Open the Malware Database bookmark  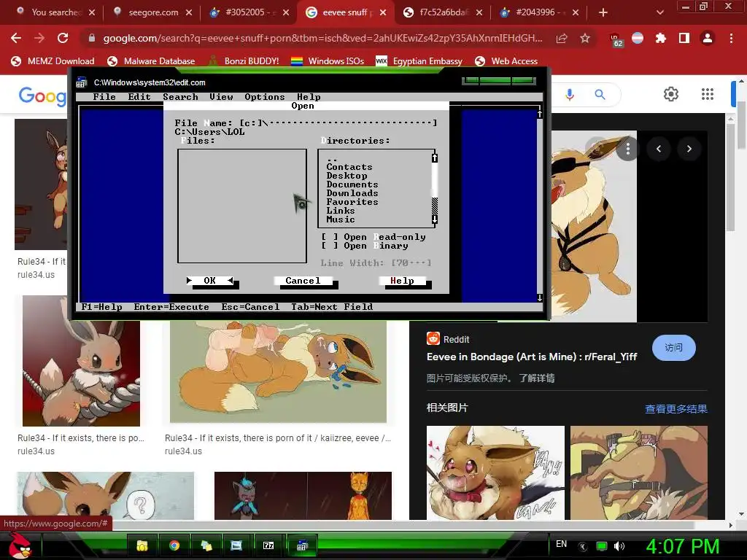tap(152, 61)
